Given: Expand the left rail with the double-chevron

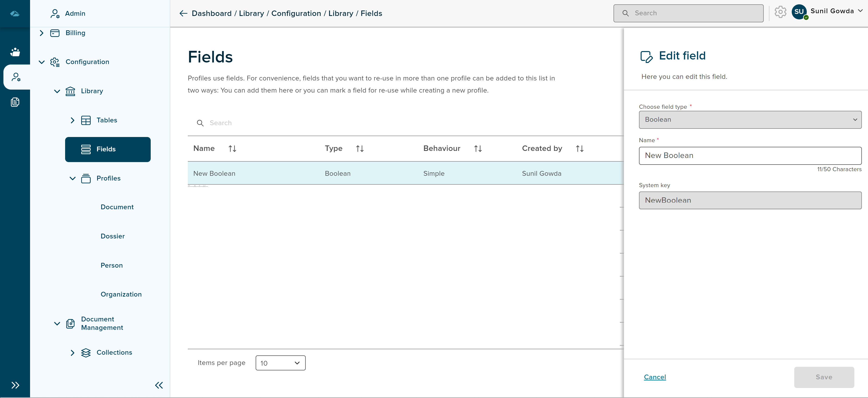Looking at the screenshot, I should click(x=15, y=385).
